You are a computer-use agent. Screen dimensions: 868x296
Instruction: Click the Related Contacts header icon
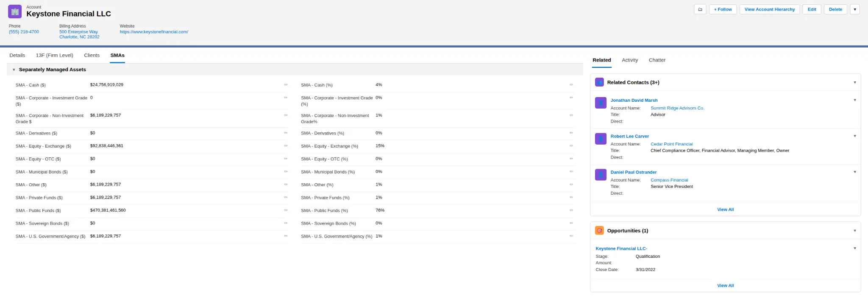(x=599, y=82)
